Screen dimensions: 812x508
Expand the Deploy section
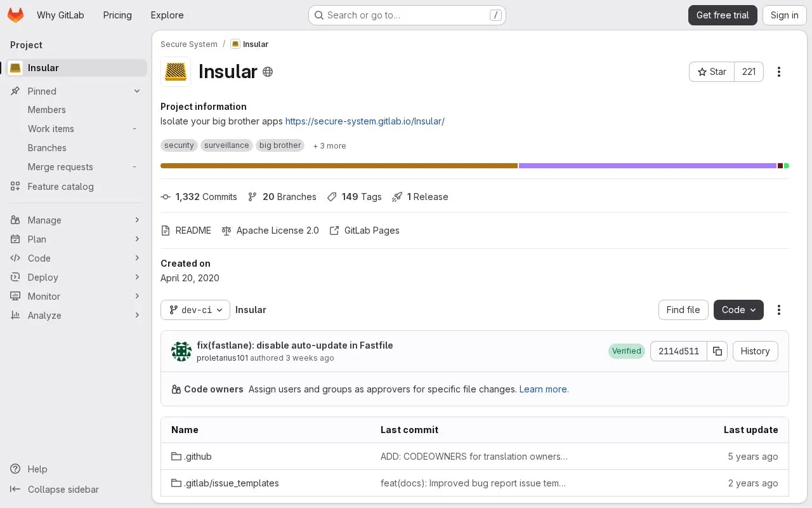[x=76, y=277]
